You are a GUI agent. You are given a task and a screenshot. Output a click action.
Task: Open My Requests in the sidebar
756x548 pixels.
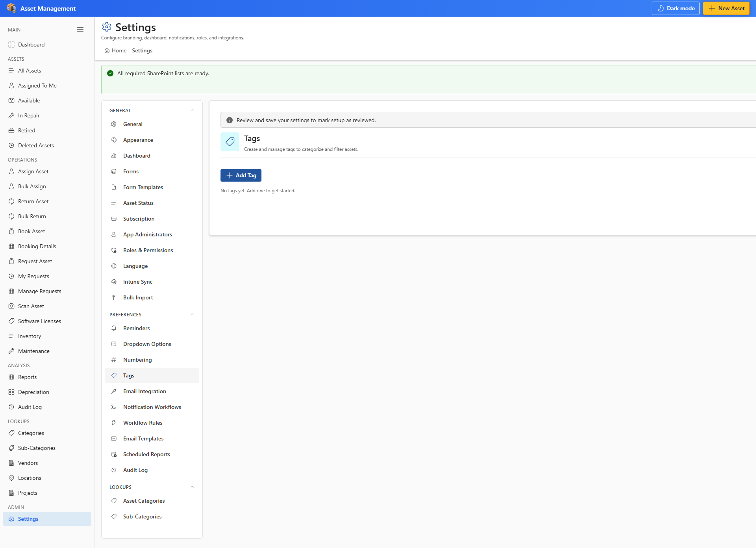tap(47, 276)
